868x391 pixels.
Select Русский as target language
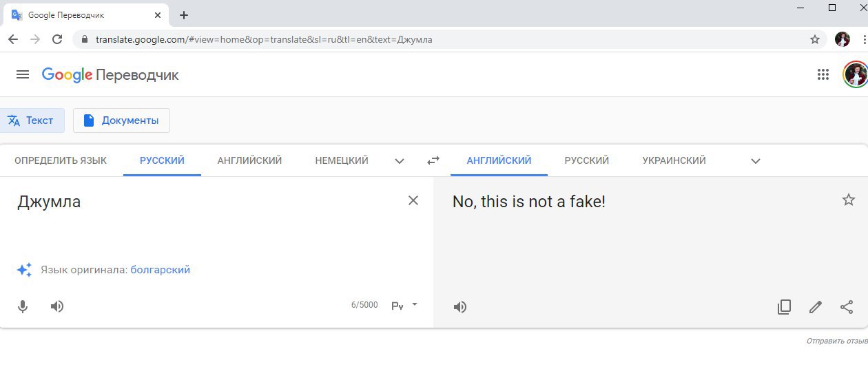click(587, 160)
